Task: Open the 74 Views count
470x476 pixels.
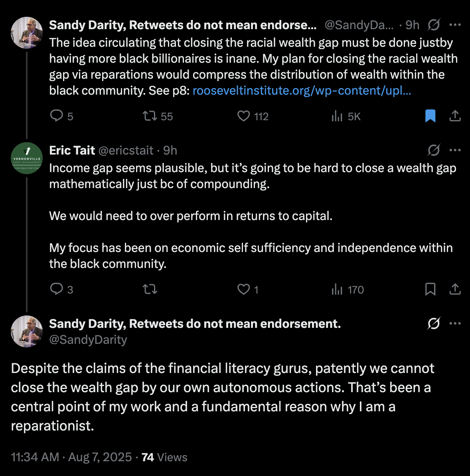Action: point(164,457)
